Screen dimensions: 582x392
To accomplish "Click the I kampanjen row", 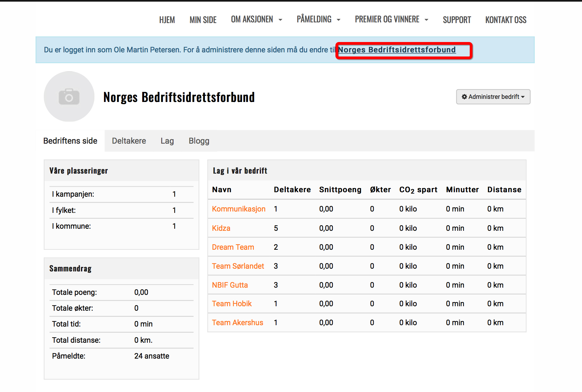I will [x=122, y=194].
